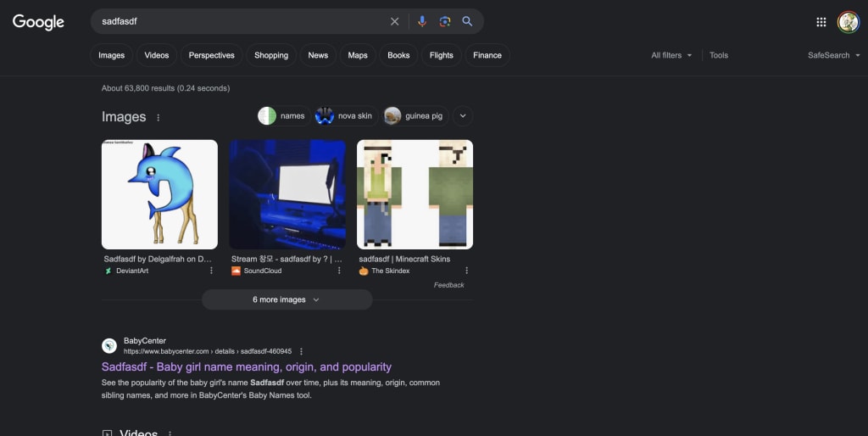The image size is (868, 436).
Task: Open the Google apps grid
Action: 821,22
